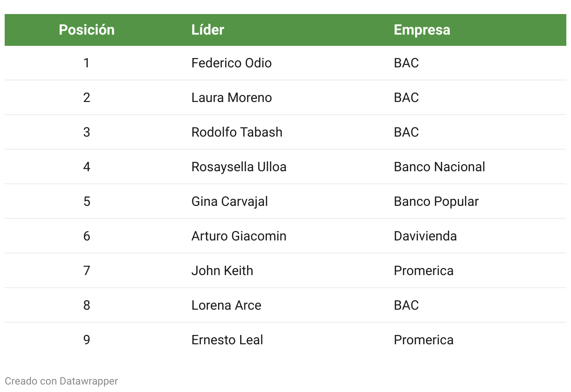Click the Empresa column header
Viewport: 571px width, 392px height.
click(422, 30)
